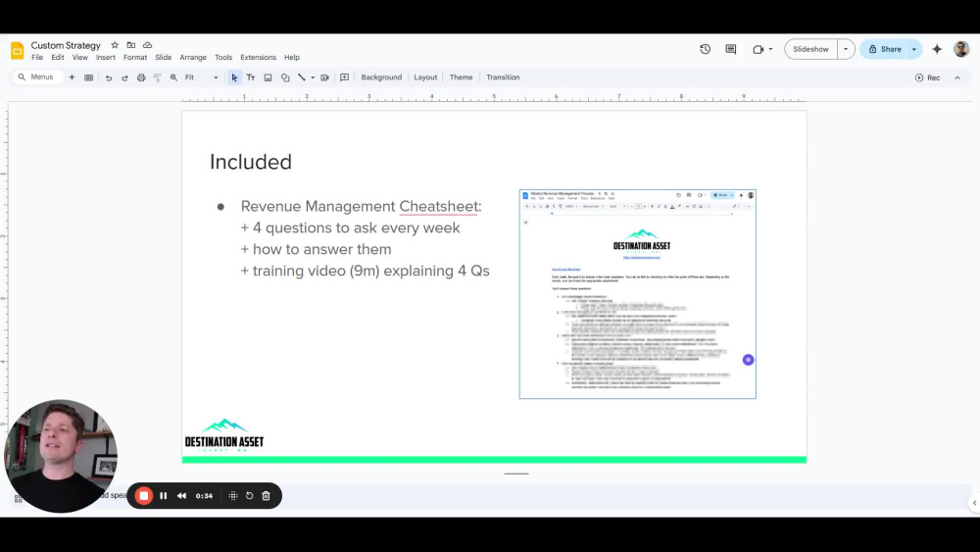Image resolution: width=980 pixels, height=552 pixels.
Task: Open the Tools menu
Action: pos(223,58)
